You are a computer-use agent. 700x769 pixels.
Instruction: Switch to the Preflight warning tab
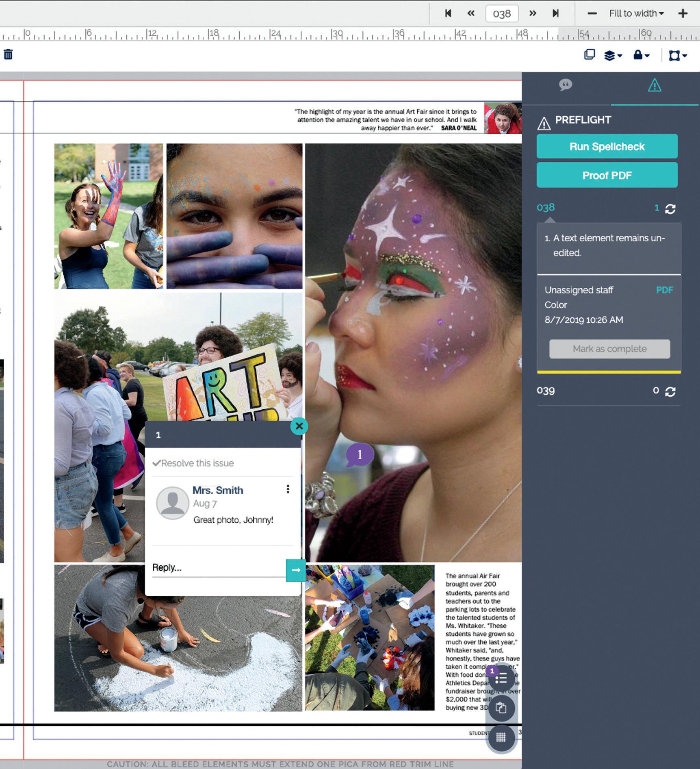point(654,85)
